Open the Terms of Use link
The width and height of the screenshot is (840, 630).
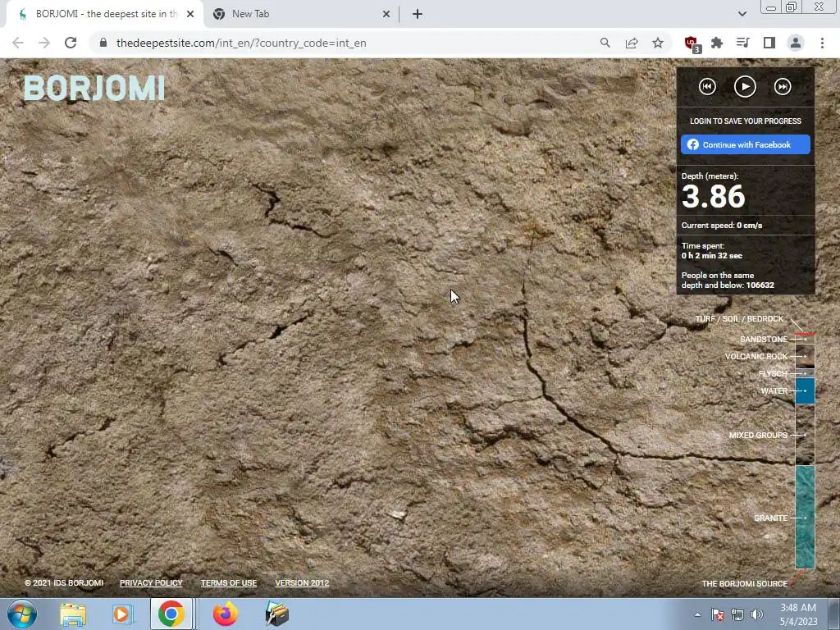[229, 583]
